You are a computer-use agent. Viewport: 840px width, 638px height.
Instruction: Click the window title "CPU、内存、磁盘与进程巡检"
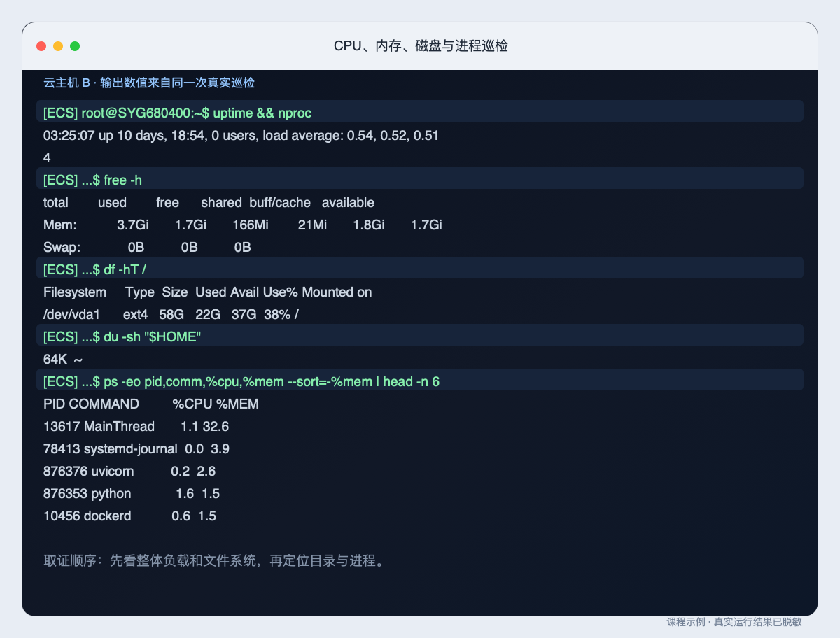coord(420,46)
